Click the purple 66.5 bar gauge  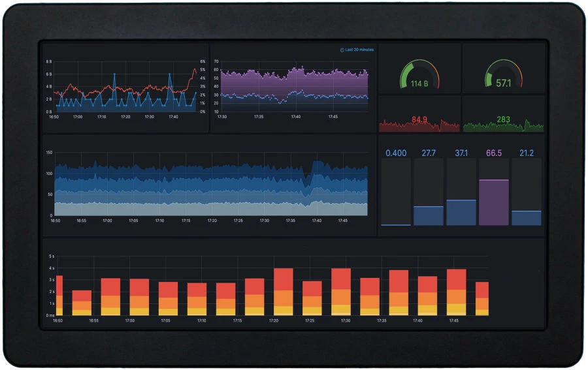[494, 202]
